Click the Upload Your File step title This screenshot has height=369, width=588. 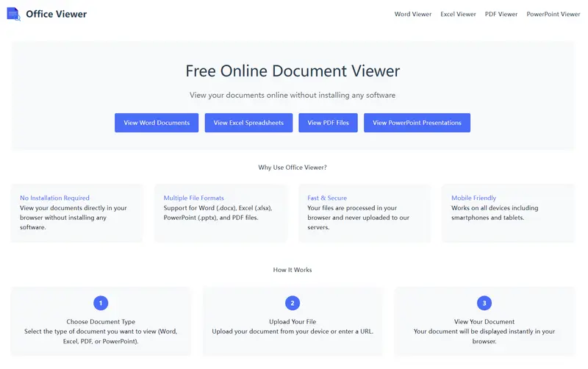(293, 322)
